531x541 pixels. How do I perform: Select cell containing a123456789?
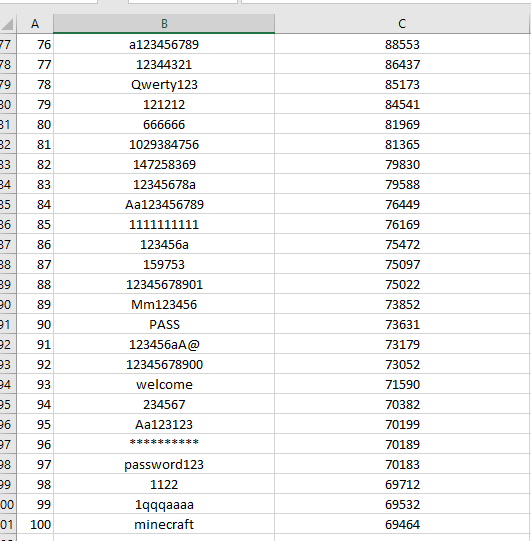[164, 44]
